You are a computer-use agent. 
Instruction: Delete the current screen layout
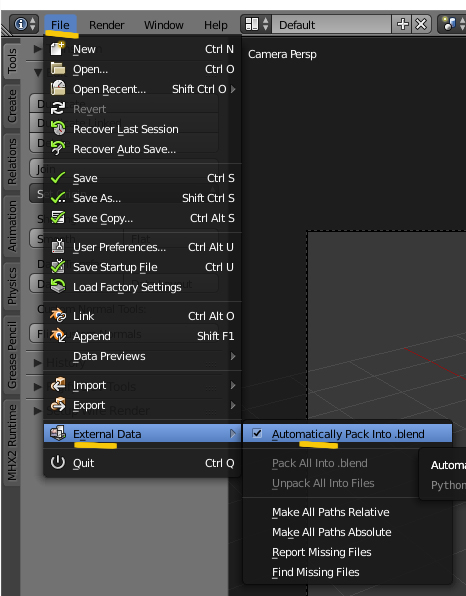[x=421, y=24]
